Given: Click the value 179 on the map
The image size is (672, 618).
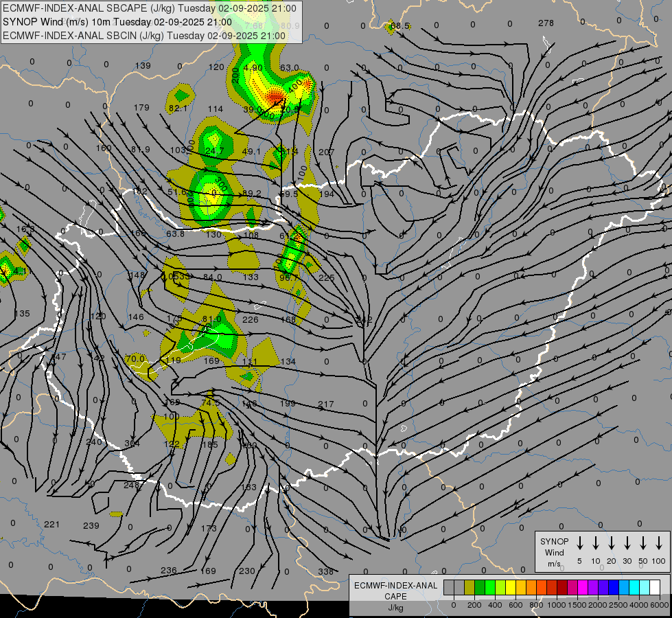Looking at the screenshot, I should (x=141, y=108).
